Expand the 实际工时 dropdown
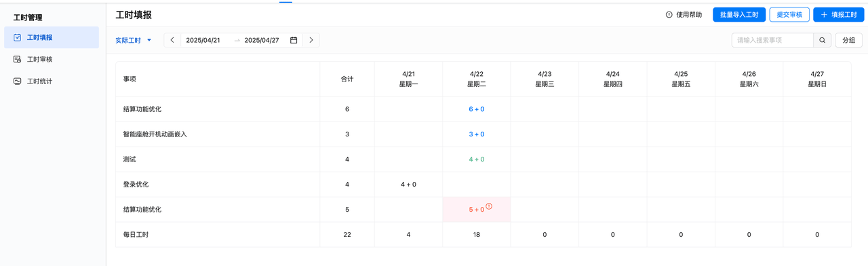This screenshot has height=266, width=868. pos(134,41)
